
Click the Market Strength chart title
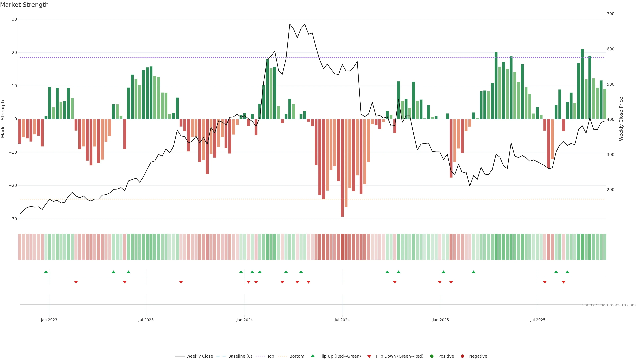point(24,5)
